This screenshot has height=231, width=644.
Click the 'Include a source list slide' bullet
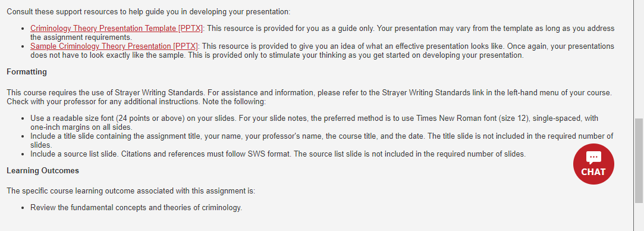(x=278, y=154)
